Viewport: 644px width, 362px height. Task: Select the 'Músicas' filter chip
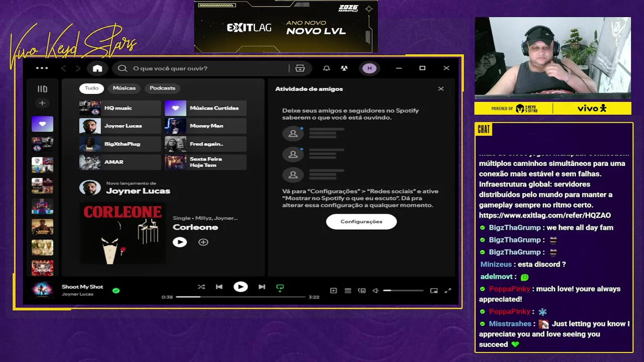(x=124, y=88)
